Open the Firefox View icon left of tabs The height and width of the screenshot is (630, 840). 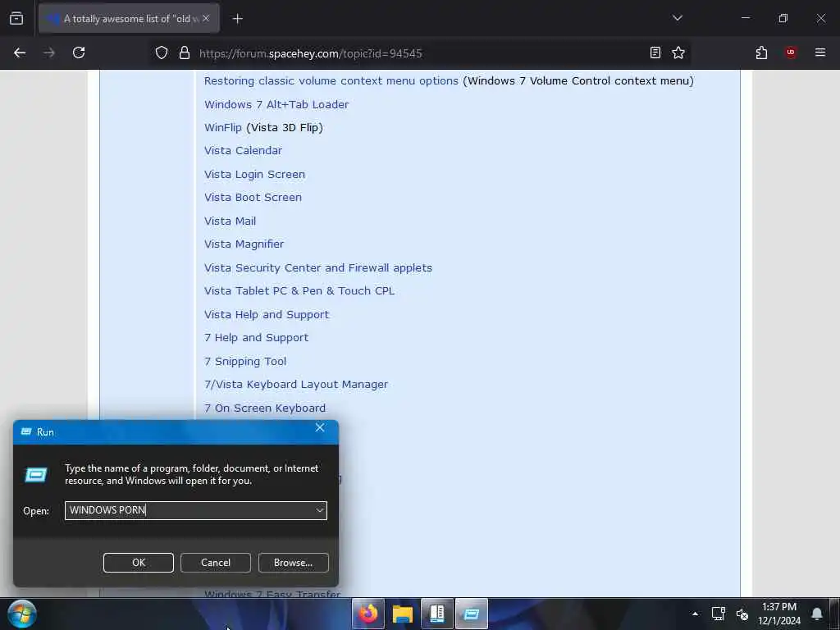(x=16, y=18)
